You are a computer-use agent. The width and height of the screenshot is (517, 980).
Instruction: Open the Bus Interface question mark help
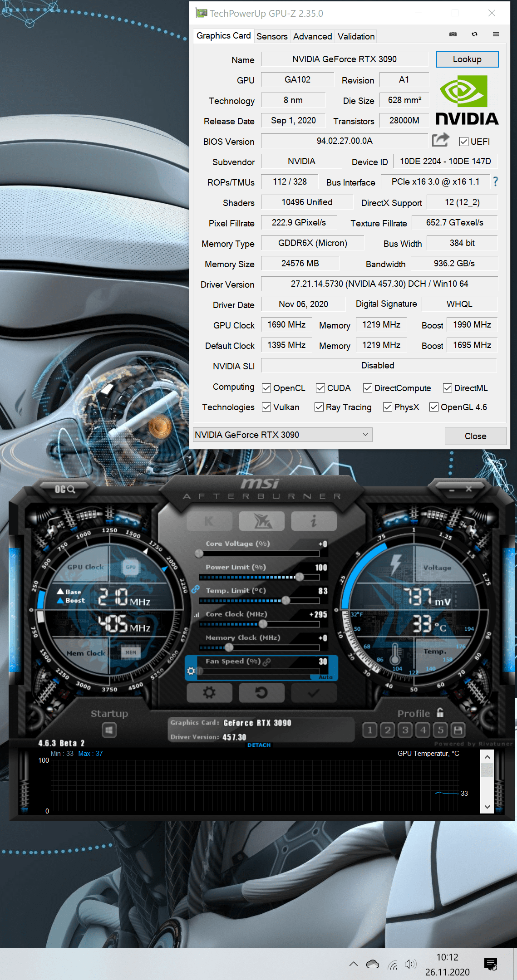coord(495,181)
